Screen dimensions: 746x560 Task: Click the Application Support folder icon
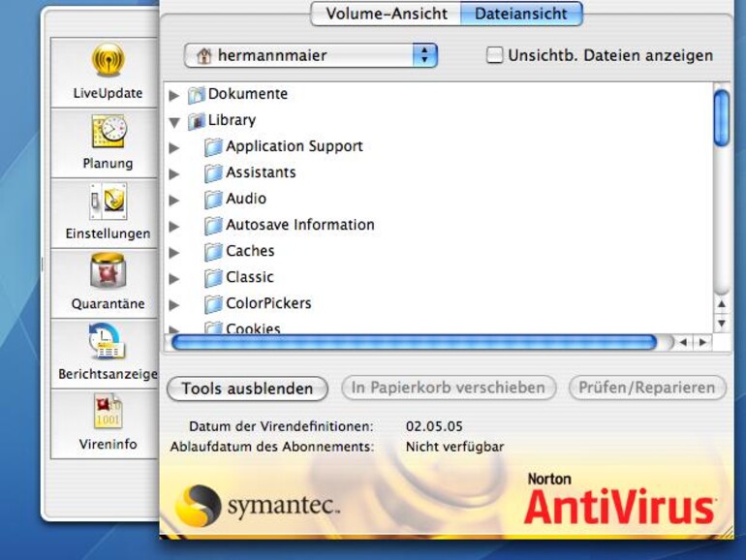coord(213,147)
